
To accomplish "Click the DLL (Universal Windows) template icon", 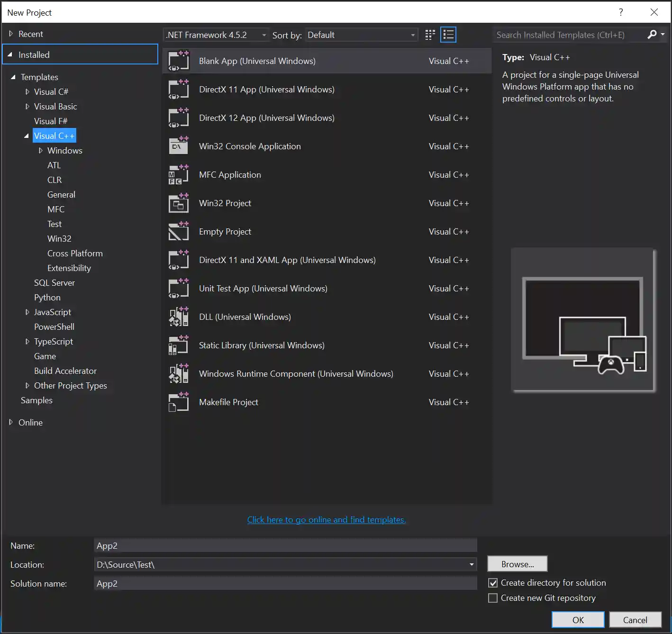I will pos(178,317).
